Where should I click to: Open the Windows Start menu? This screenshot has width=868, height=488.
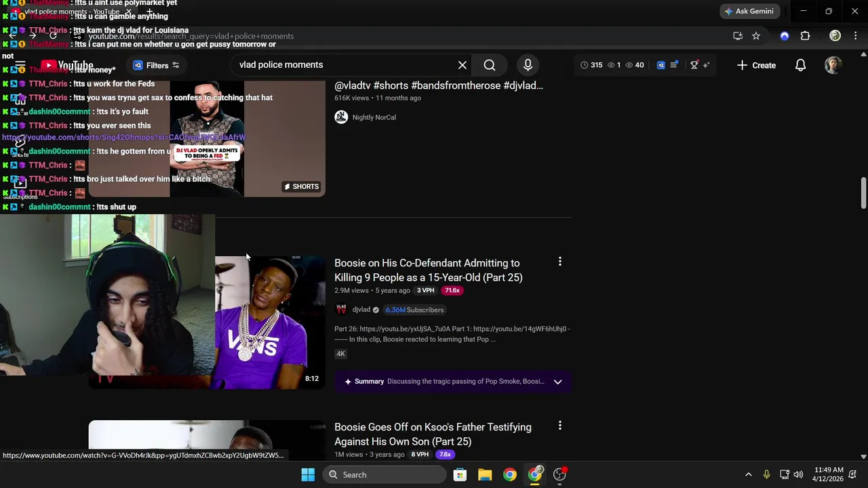tap(308, 474)
